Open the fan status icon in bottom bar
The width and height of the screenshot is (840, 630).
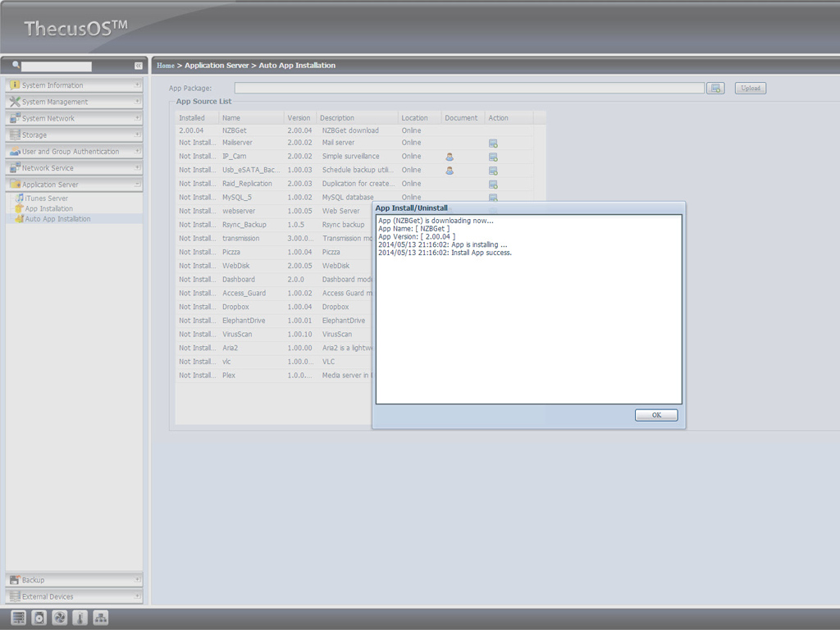coord(59,618)
